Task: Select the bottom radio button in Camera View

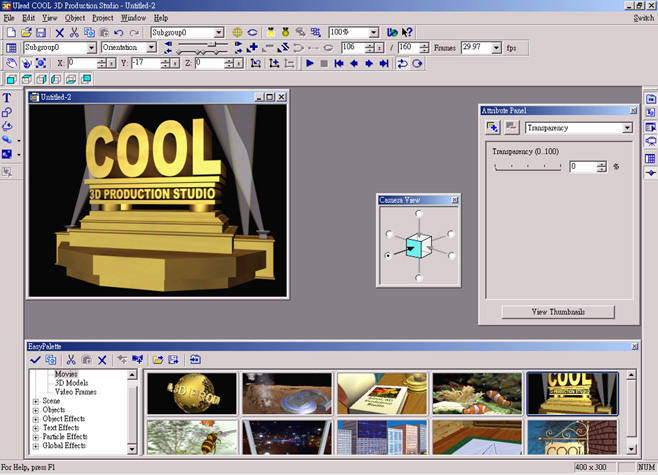Action: [x=418, y=278]
